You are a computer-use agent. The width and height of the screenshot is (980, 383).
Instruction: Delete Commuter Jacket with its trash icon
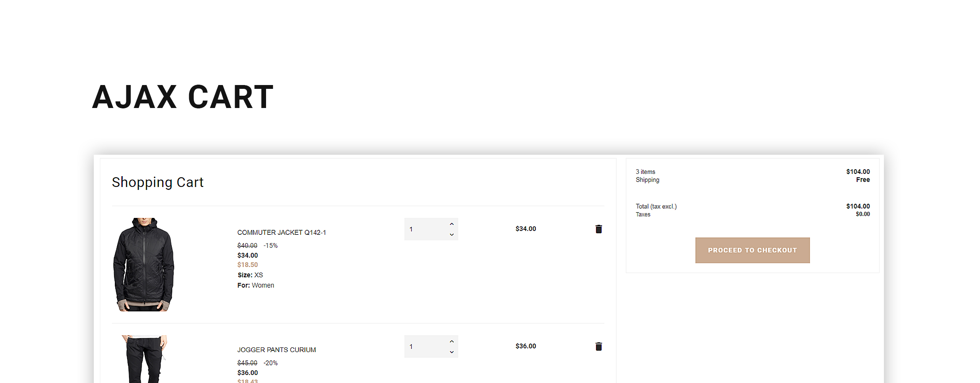tap(599, 229)
